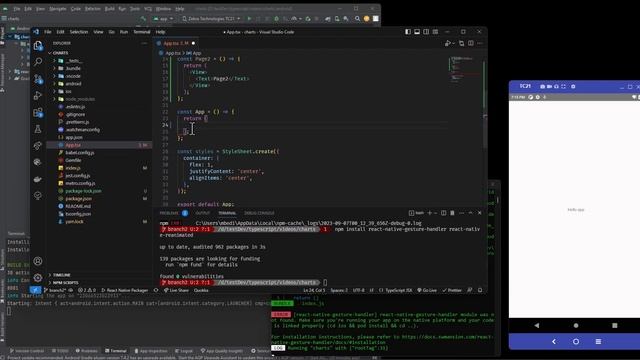Open the Customize Layout icon in title bar
The width and height of the screenshot is (640, 360).
pos(436,31)
